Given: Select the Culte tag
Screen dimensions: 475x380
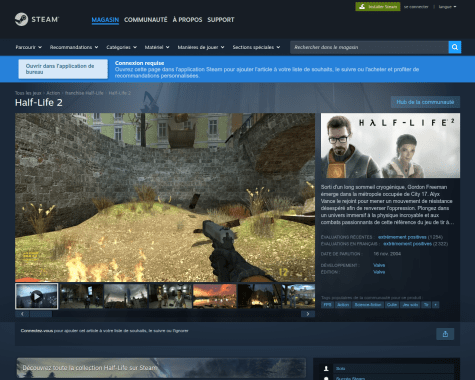Looking at the screenshot, I should [392, 305].
